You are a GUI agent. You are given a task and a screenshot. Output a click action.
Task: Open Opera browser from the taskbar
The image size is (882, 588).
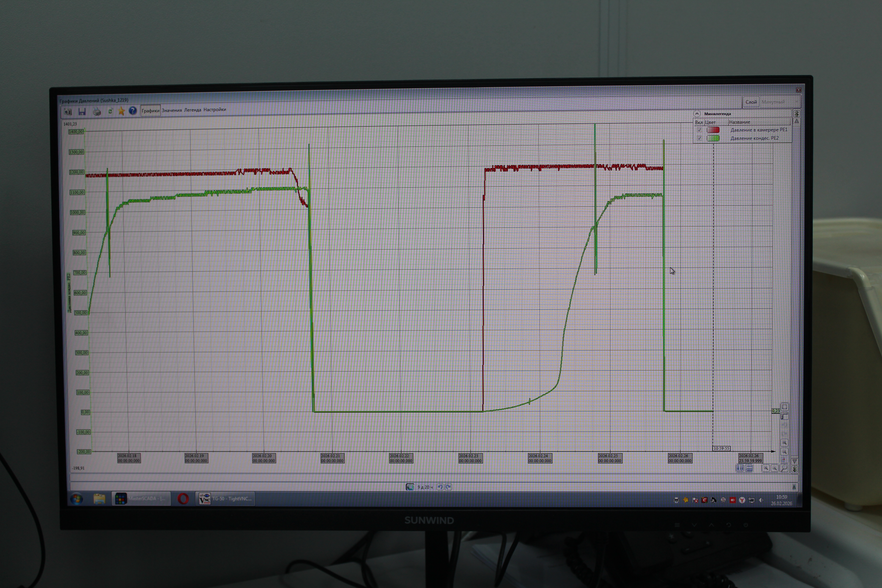183,499
